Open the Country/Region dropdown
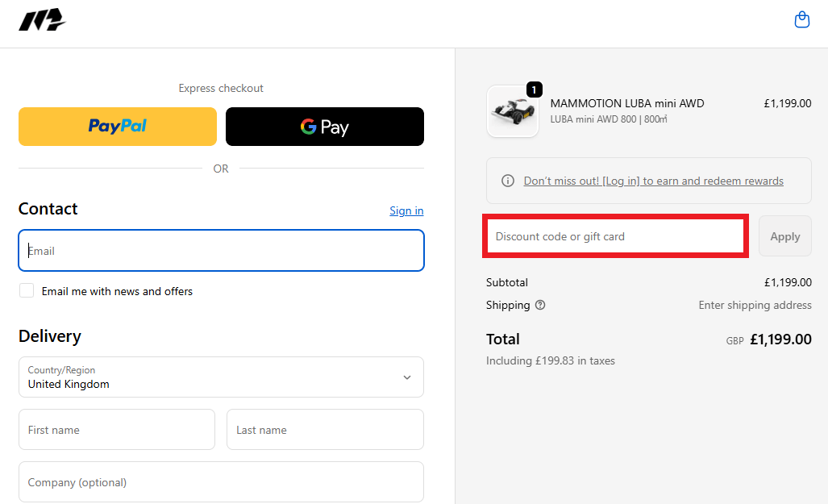The image size is (828, 504). pyautogui.click(x=221, y=377)
